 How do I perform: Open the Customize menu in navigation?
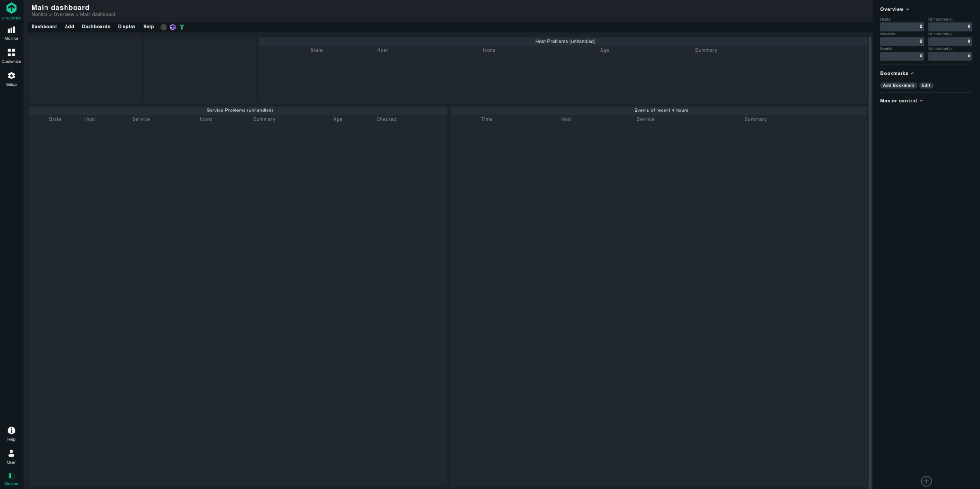click(x=11, y=55)
